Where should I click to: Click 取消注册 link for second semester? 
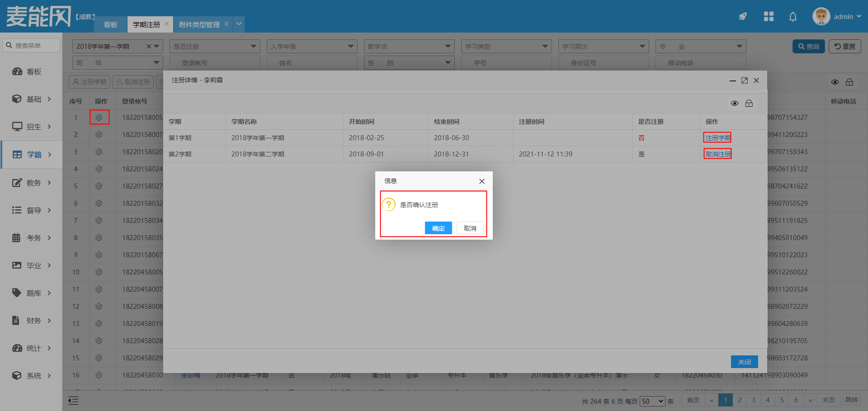718,154
